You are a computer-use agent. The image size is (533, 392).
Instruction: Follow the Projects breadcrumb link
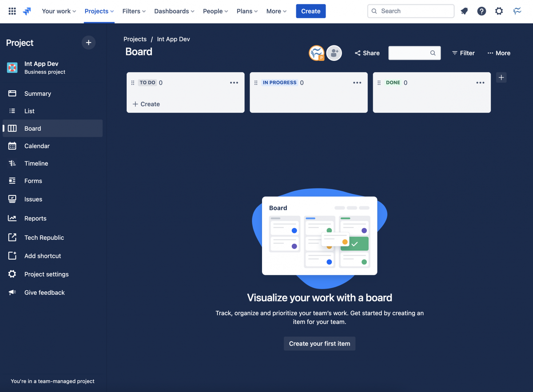tap(135, 39)
